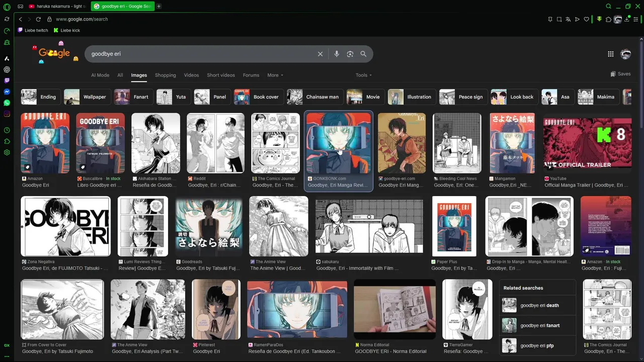Switch to the Shopping tab
Image resolution: width=644 pixels, height=362 pixels.
click(166, 75)
